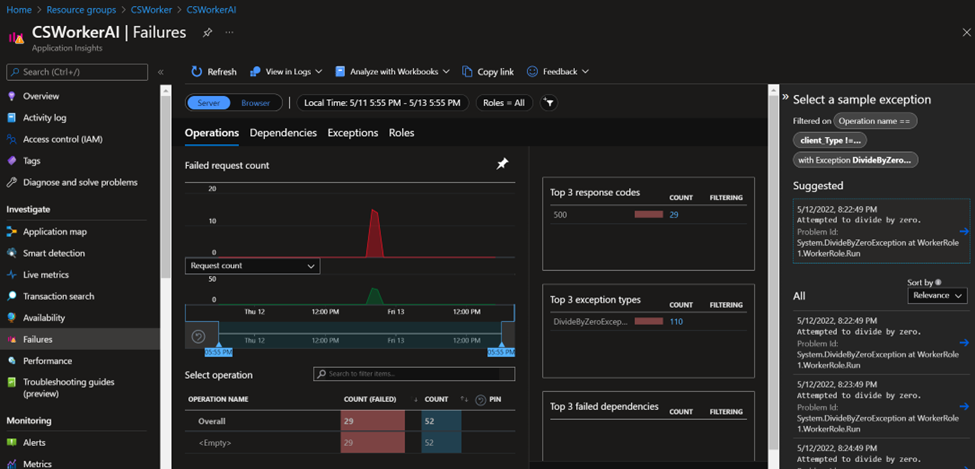Select the <Empty> operation row
Image resolution: width=975 pixels, height=469 pixels.
coord(350,443)
